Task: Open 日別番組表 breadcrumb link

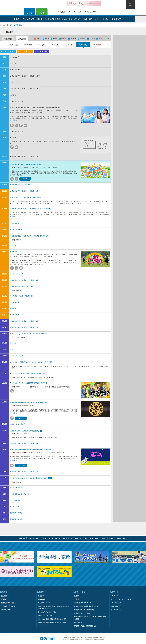Action: (18, 25)
